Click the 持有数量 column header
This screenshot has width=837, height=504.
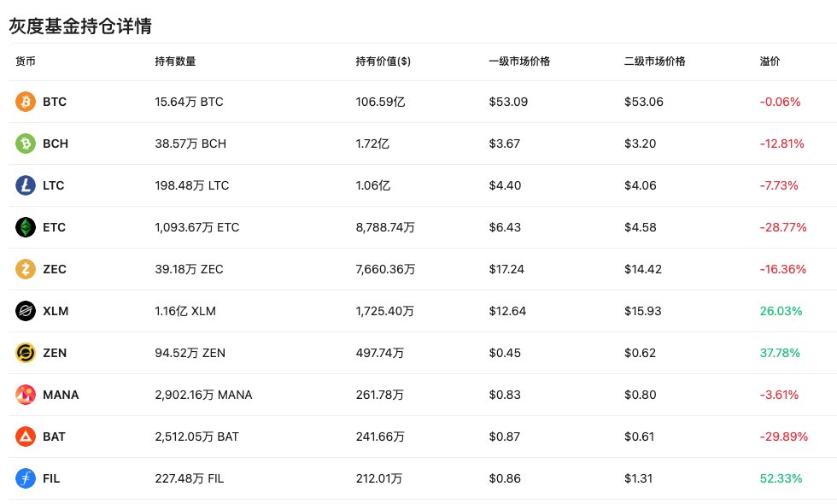click(175, 62)
